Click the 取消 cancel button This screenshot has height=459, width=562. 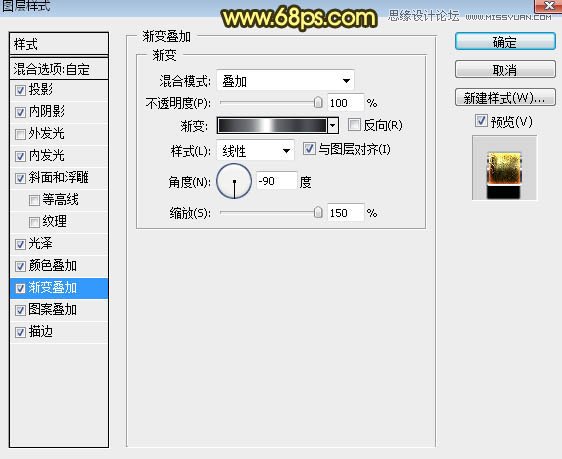click(x=505, y=69)
